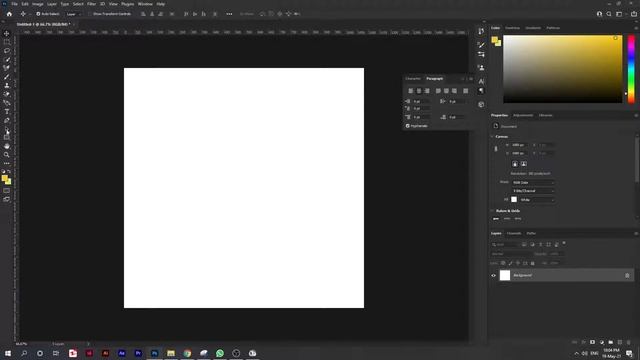Toggle the Hyphenate checkbox
The width and height of the screenshot is (640, 360).
click(x=407, y=126)
